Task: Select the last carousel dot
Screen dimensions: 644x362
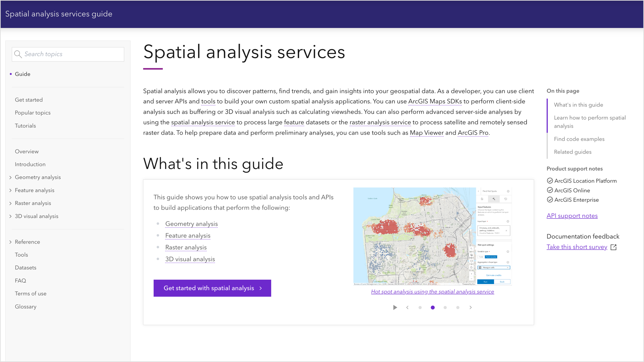Action: pos(458,307)
